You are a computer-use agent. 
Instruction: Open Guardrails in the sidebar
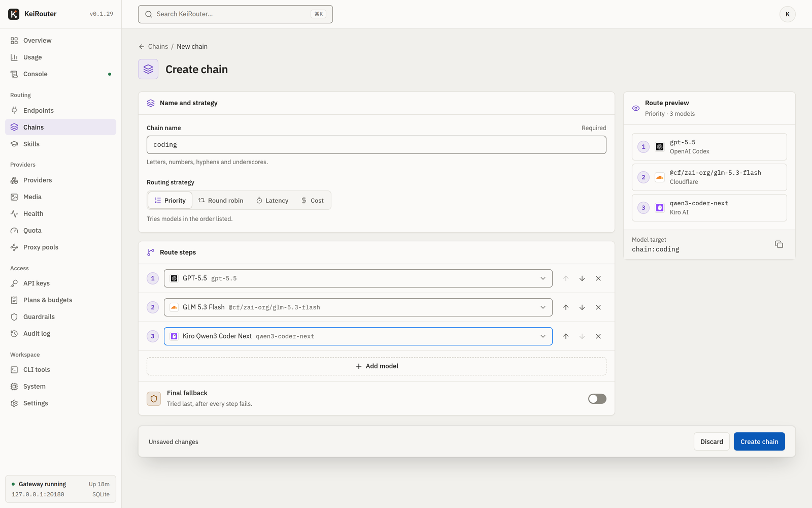pos(60,317)
